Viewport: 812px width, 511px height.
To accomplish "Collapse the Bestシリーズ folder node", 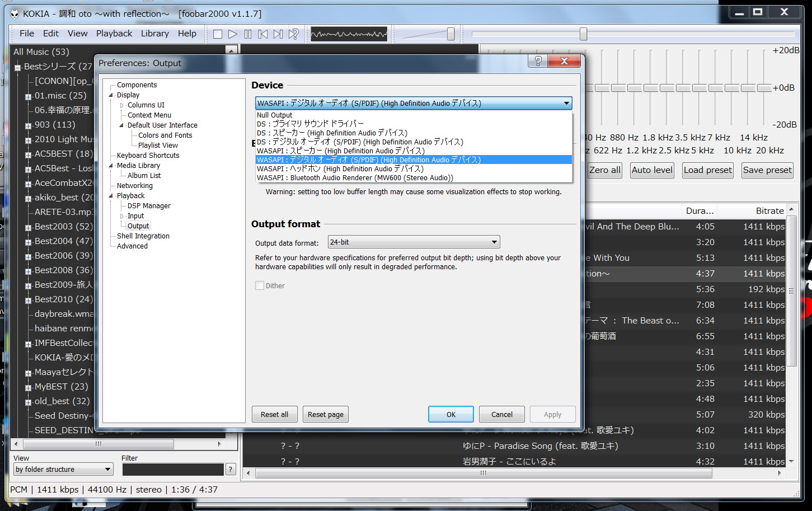I will pos(17,67).
